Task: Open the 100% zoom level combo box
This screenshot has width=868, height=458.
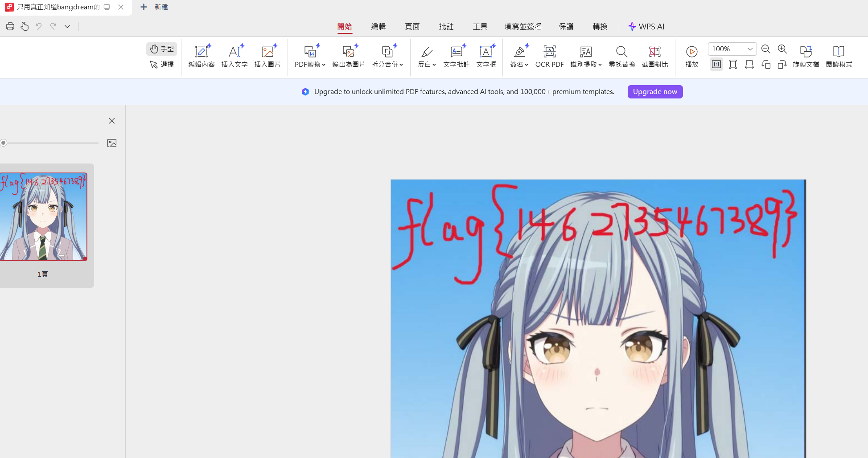Action: tap(732, 49)
